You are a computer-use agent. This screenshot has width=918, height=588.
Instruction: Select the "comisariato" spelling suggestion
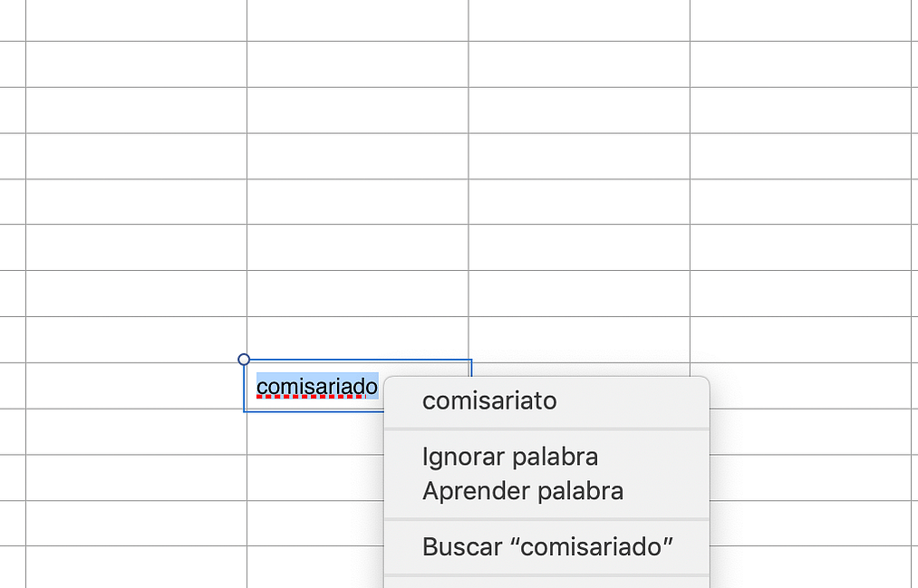pos(546,402)
